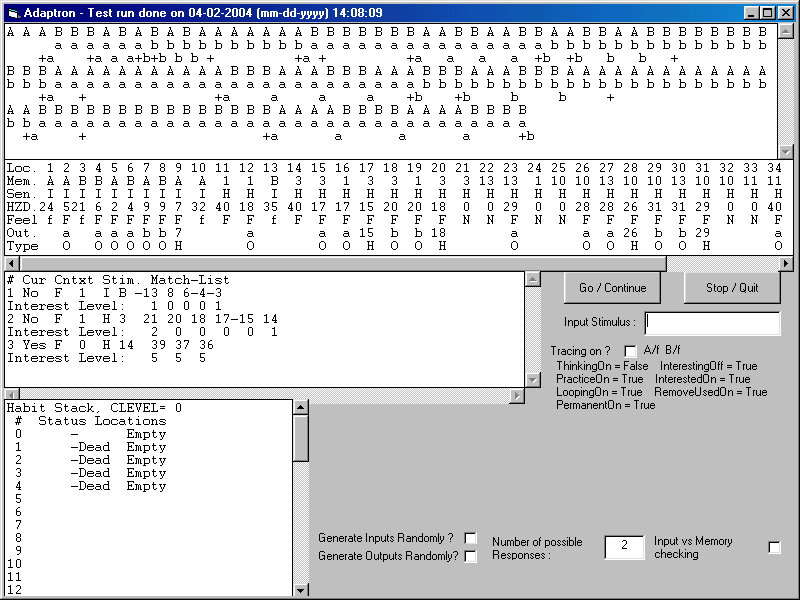This screenshot has height=600, width=800.
Task: Check Generate Outputs Randomly option
Action: [470, 556]
